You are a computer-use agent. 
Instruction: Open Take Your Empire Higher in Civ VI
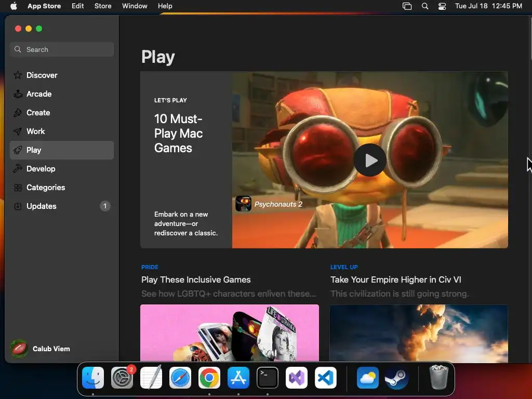tap(395, 280)
